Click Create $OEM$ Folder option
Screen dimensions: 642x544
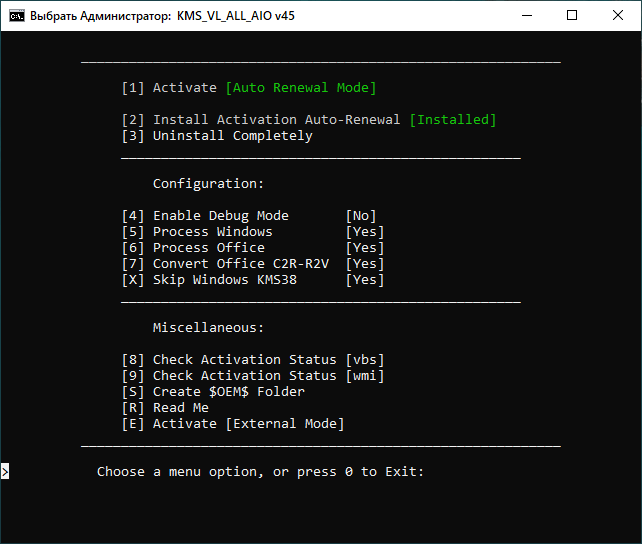(212, 392)
